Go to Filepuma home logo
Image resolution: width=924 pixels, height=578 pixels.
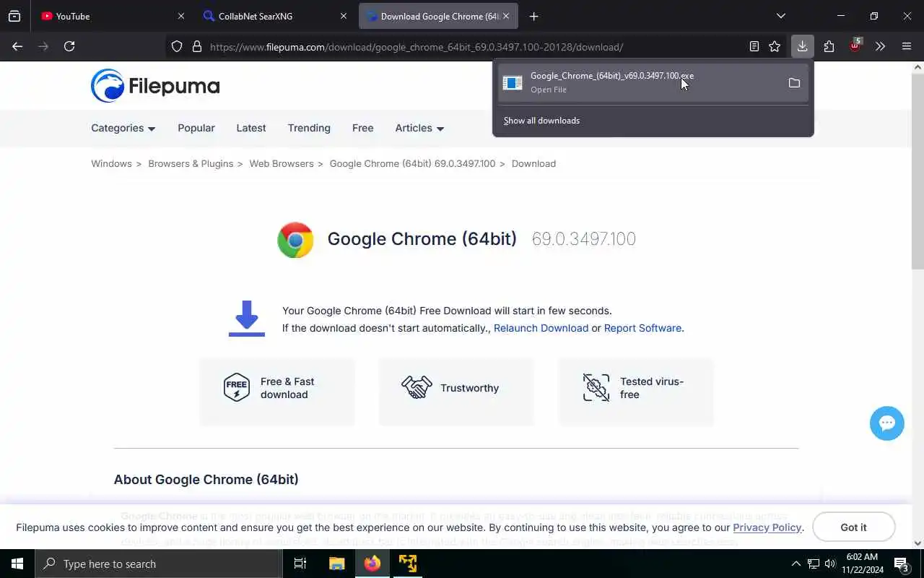point(155,86)
